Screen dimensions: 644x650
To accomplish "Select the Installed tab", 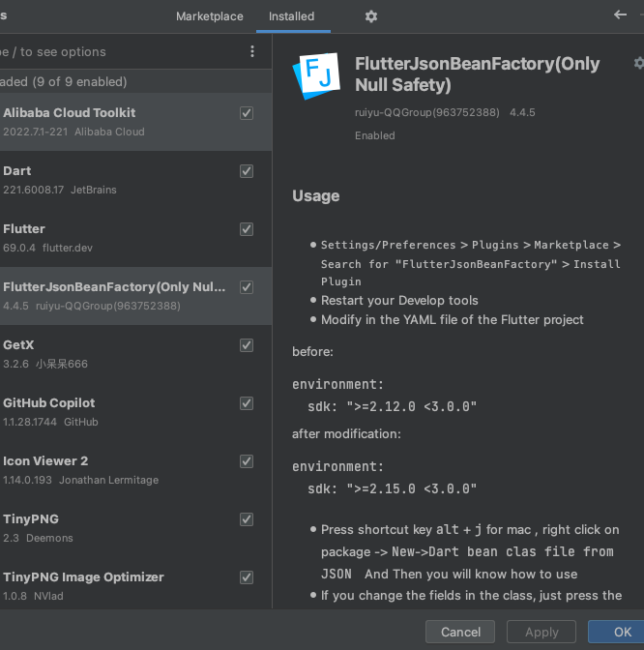I will (x=291, y=16).
